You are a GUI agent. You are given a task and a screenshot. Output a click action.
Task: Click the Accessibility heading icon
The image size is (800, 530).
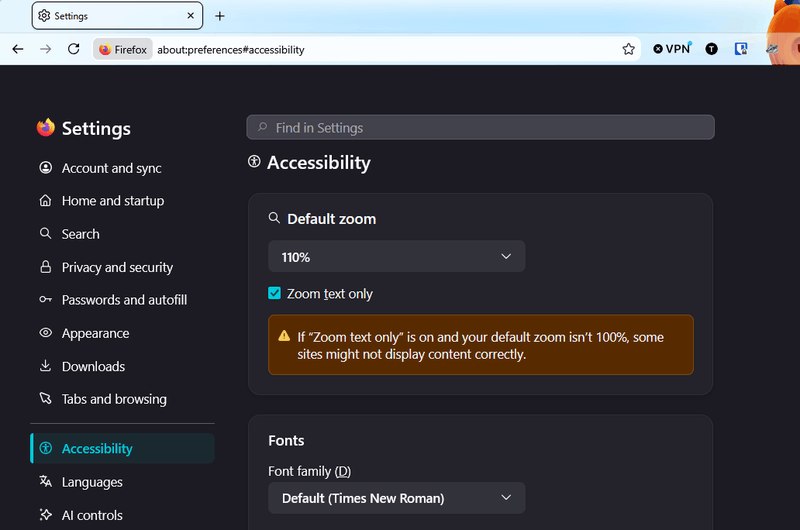(254, 162)
